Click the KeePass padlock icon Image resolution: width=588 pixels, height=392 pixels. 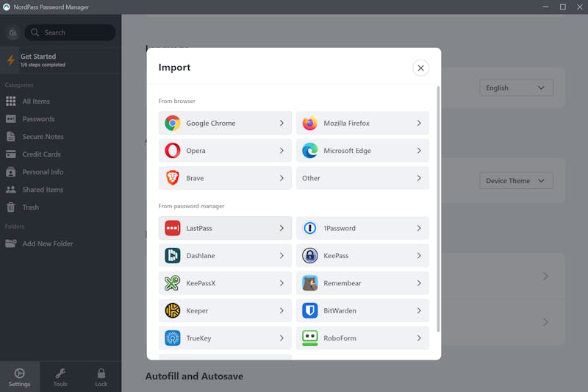[309, 255]
